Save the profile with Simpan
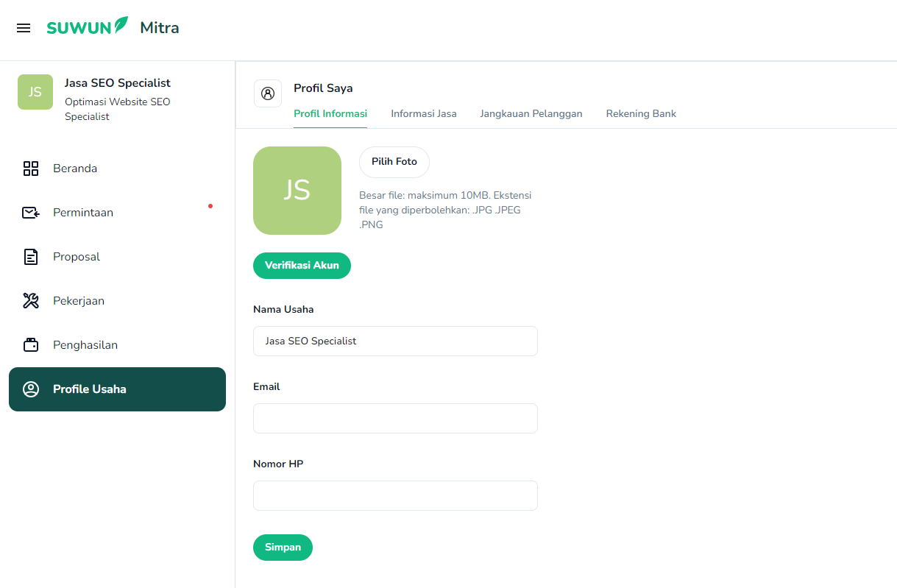Viewport: 897px width, 588px height. [x=283, y=548]
